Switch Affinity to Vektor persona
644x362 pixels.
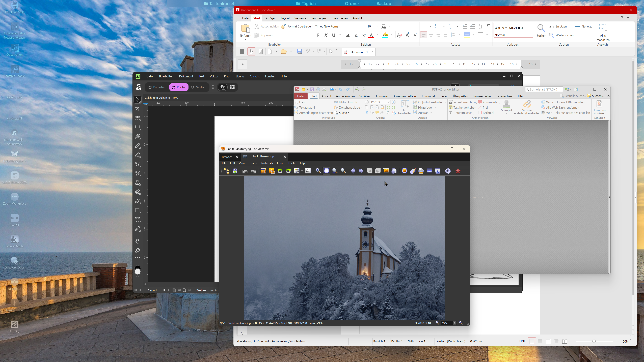point(198,87)
